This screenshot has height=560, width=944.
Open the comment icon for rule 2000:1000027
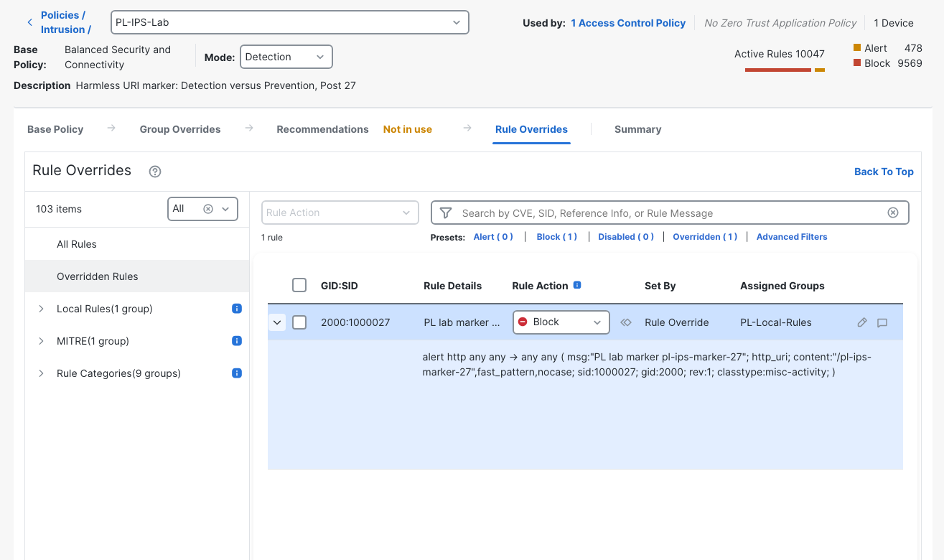[x=882, y=322]
